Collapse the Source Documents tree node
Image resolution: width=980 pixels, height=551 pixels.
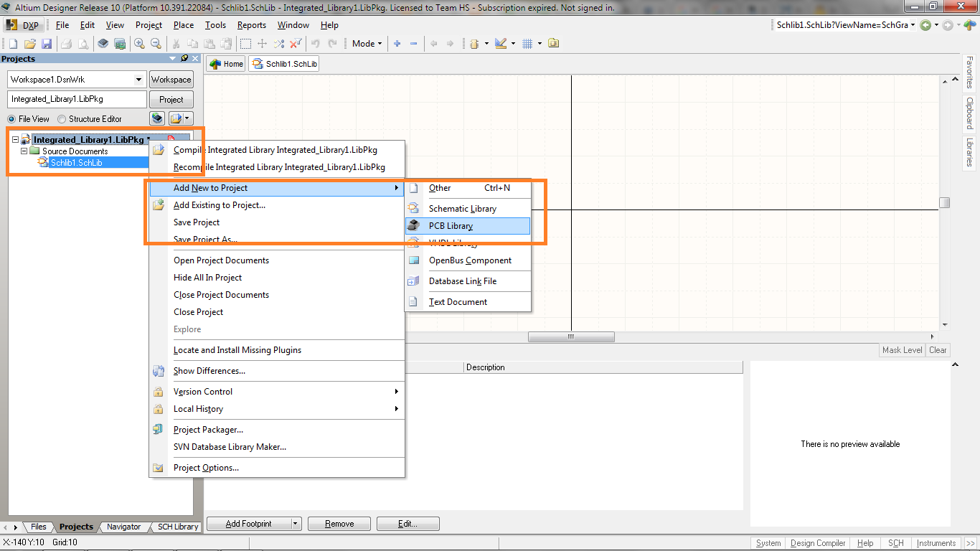(x=24, y=151)
